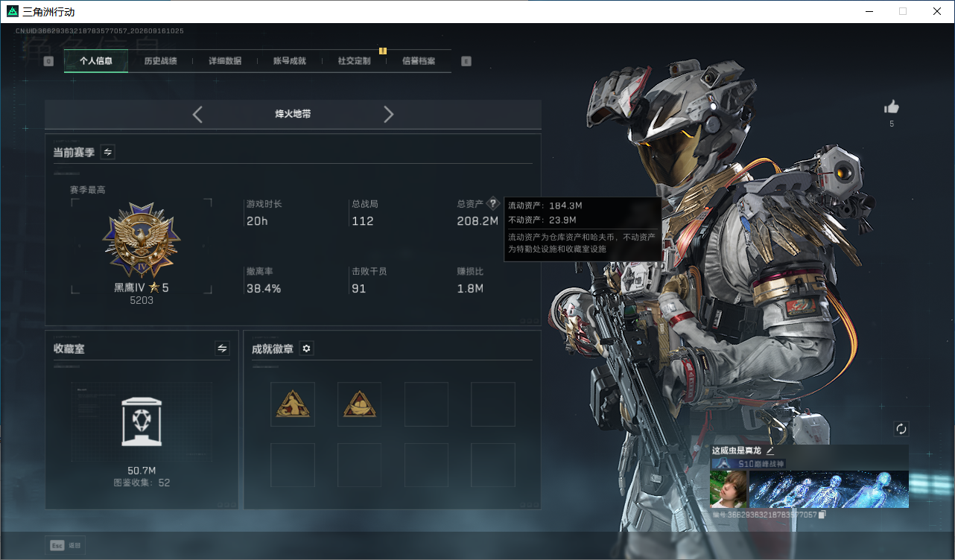Open the 成就徽章 settings gear

[306, 348]
